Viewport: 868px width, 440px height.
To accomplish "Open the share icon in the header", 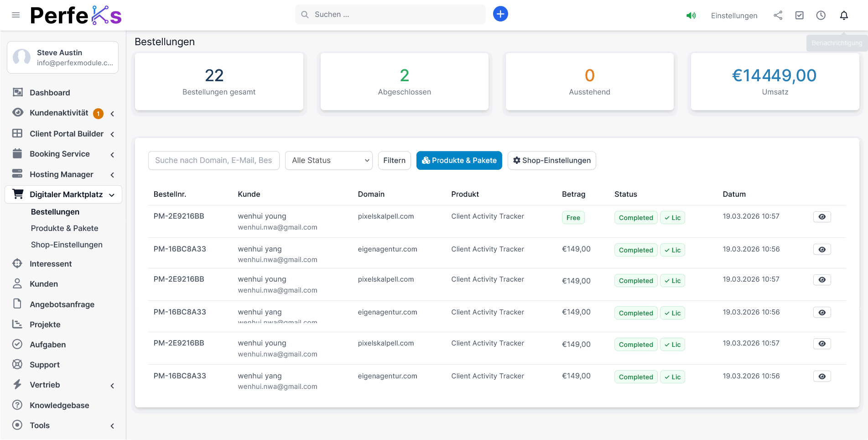I will (778, 16).
